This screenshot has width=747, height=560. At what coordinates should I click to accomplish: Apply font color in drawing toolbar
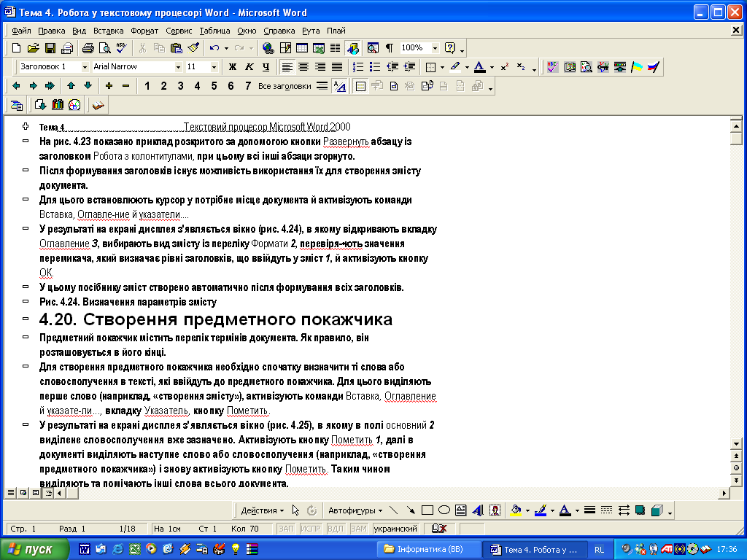click(x=565, y=510)
